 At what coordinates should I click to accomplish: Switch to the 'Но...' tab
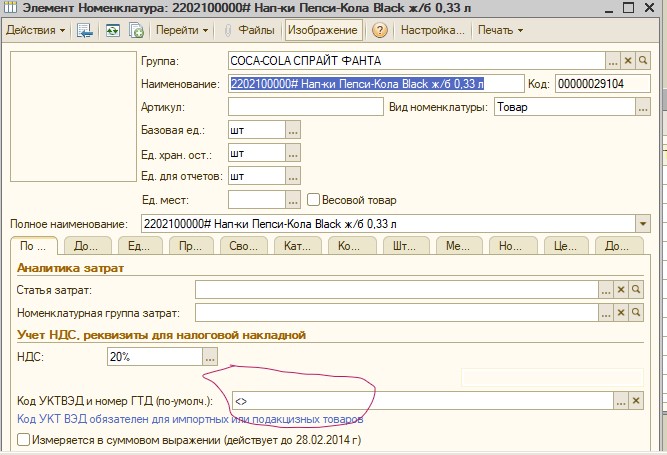coord(512,246)
